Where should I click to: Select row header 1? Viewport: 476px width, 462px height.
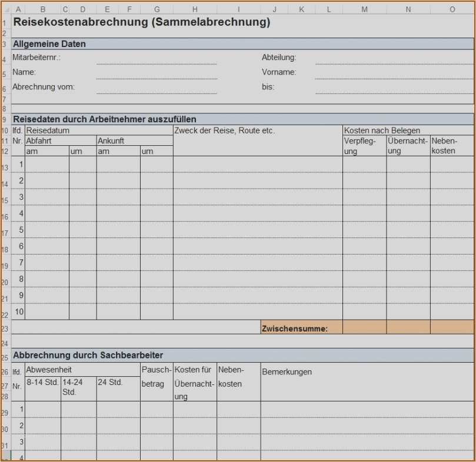tap(5, 21)
